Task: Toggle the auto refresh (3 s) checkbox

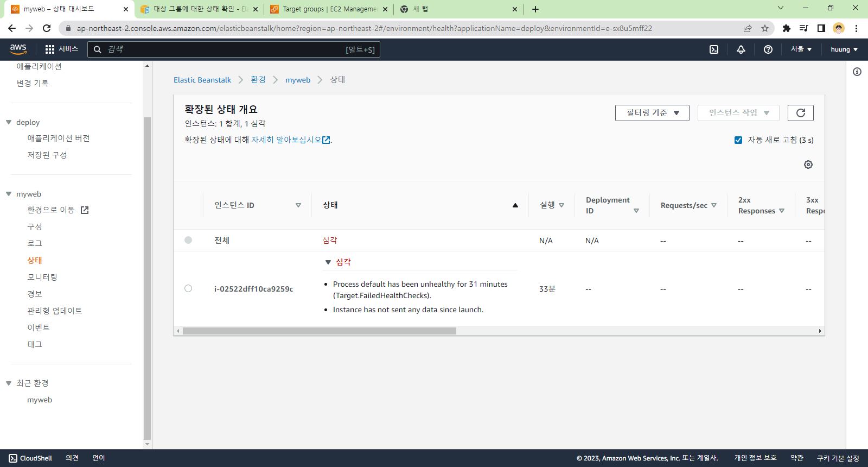Action: pyautogui.click(x=738, y=140)
